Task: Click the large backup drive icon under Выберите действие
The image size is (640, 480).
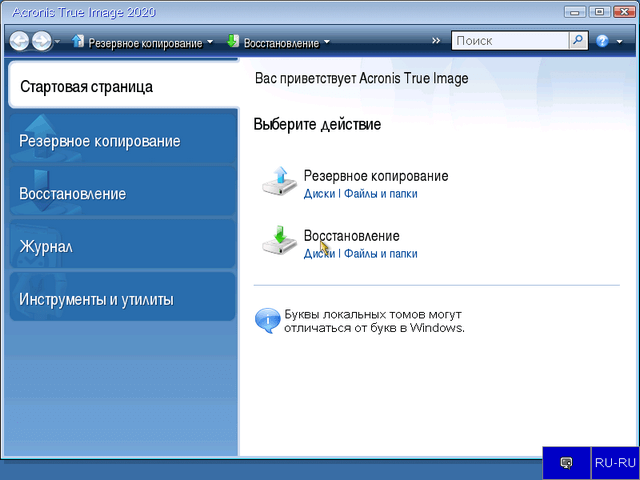Action: coord(279,182)
